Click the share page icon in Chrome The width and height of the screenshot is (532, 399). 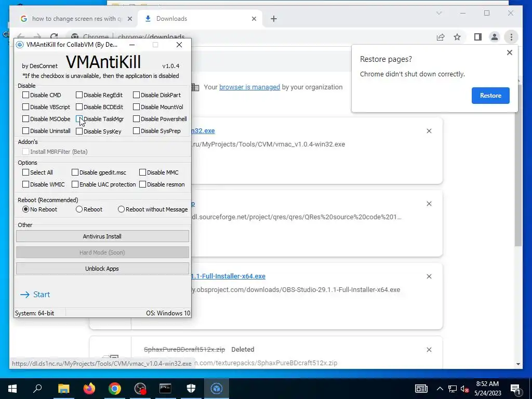coord(441,37)
